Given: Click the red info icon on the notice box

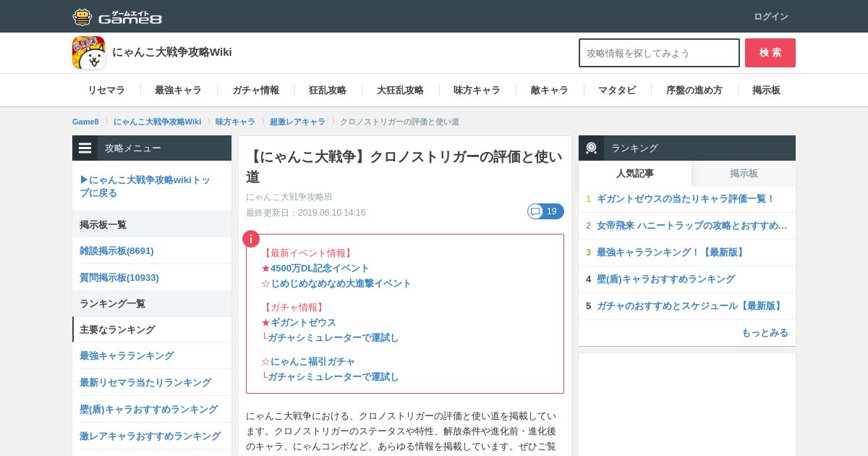Looking at the screenshot, I should pos(251,239).
